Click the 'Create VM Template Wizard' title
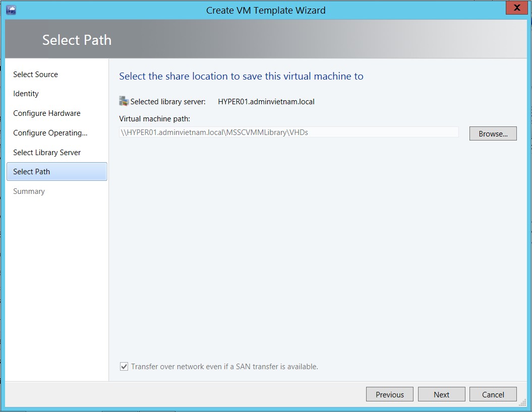The image size is (532, 412). pyautogui.click(x=266, y=11)
